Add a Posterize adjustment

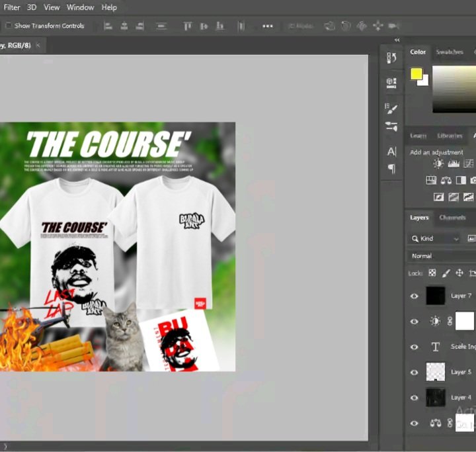point(454,197)
